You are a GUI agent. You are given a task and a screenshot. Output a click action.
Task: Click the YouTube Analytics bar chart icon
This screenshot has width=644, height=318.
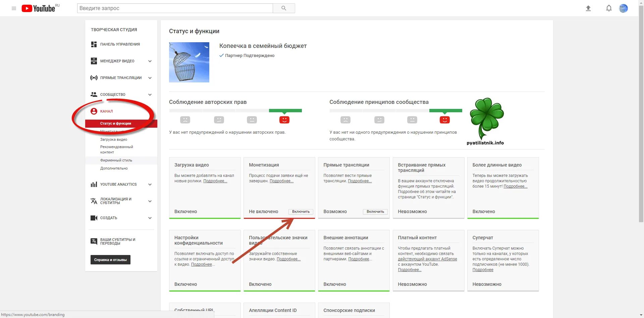point(94,184)
